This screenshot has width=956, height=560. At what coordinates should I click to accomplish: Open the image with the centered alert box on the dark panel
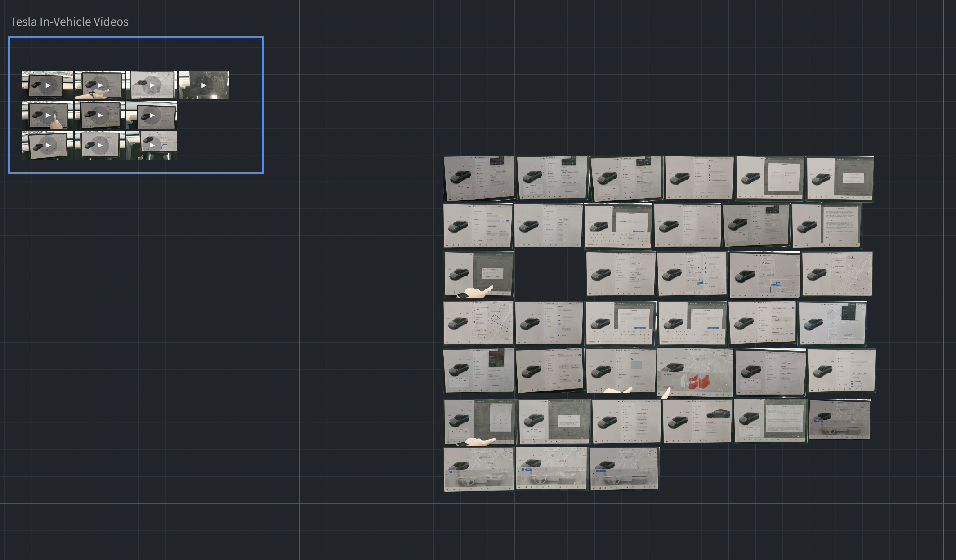point(554,422)
